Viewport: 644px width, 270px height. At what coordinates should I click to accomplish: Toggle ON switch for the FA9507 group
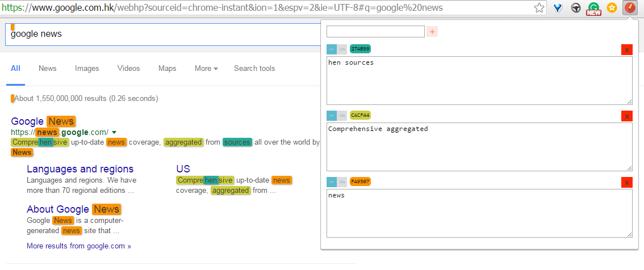[342, 182]
